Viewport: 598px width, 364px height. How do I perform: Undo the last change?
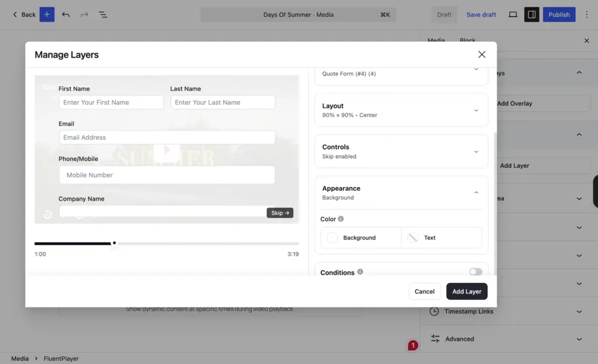pos(65,15)
